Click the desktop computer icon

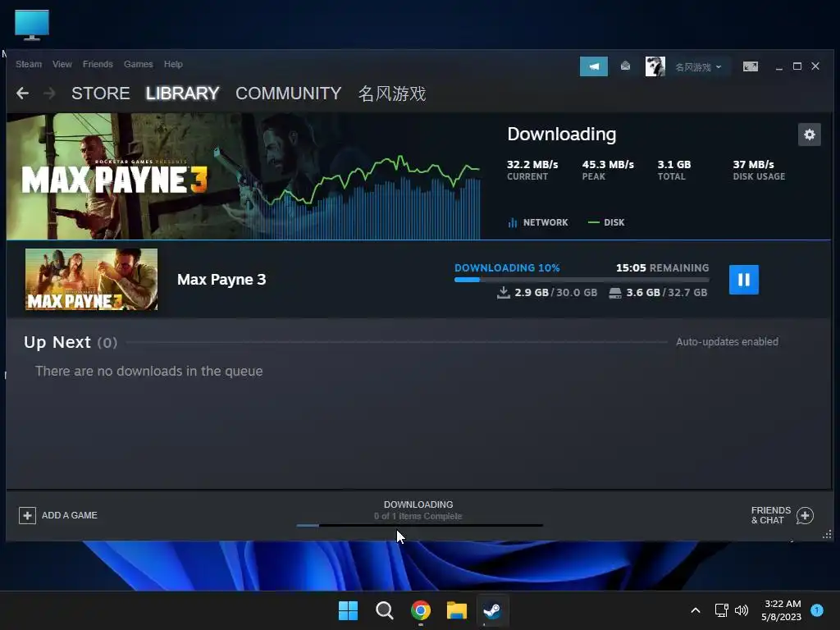pos(32,25)
